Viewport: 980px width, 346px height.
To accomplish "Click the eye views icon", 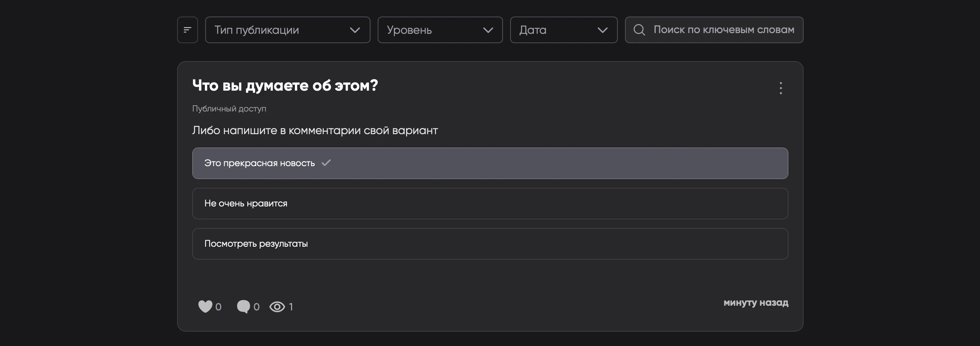I will (277, 307).
